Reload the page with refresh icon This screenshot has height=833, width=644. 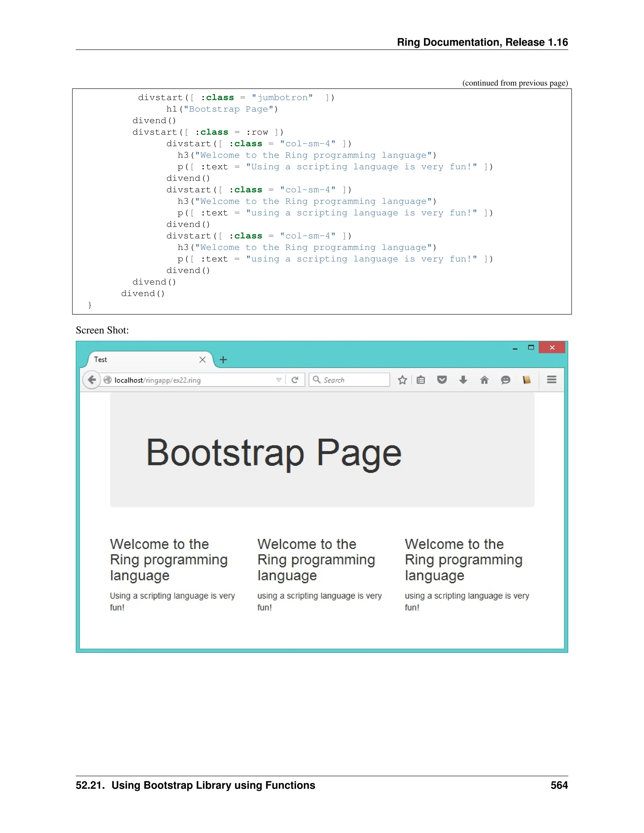295,380
